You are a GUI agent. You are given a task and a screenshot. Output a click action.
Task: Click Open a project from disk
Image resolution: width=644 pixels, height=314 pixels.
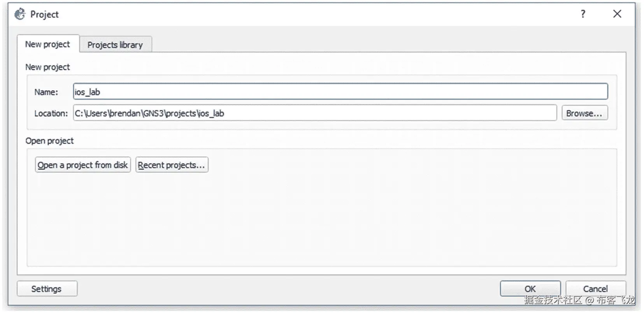click(82, 165)
